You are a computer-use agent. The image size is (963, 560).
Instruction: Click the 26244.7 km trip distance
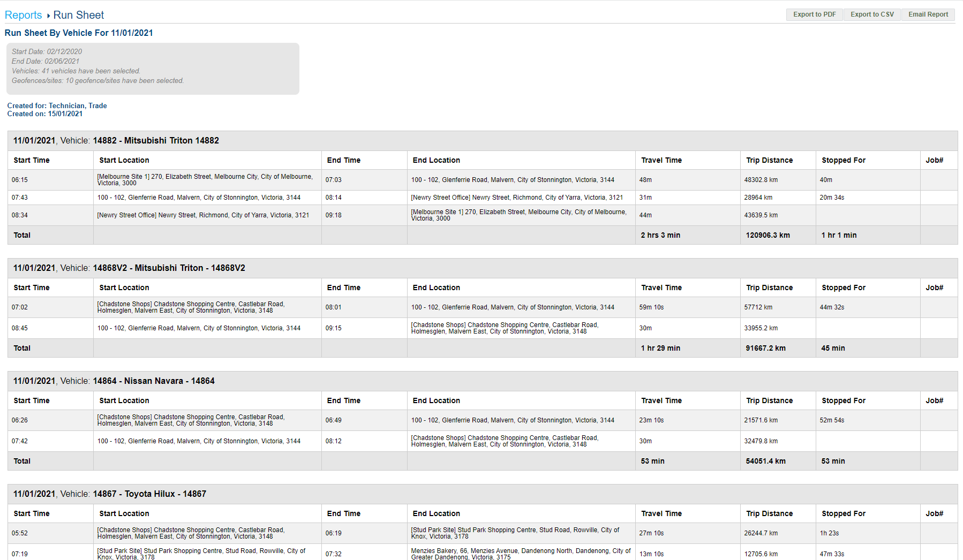pos(761,533)
